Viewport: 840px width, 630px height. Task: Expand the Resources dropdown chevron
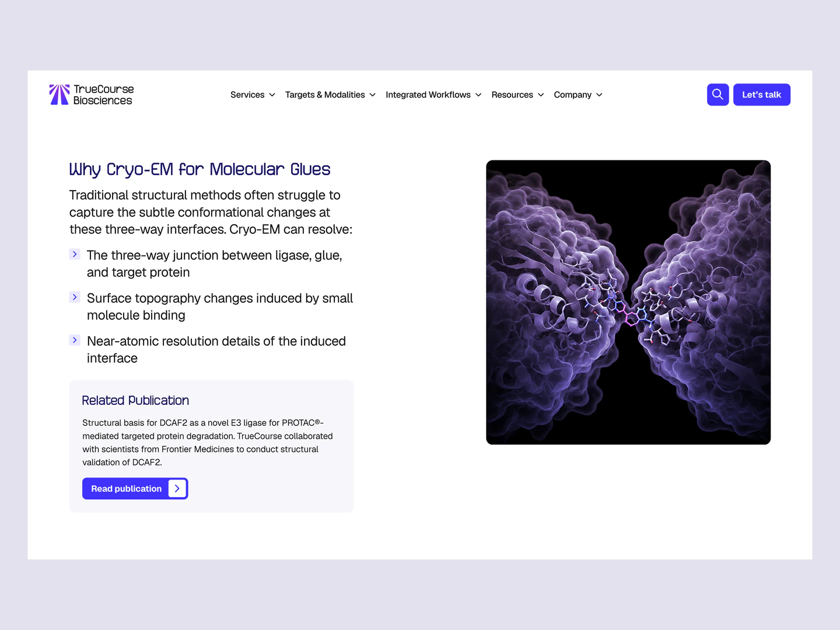point(541,95)
